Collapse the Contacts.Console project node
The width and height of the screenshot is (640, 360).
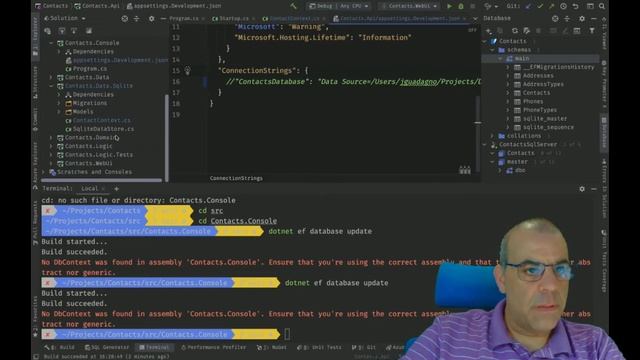tap(51, 43)
